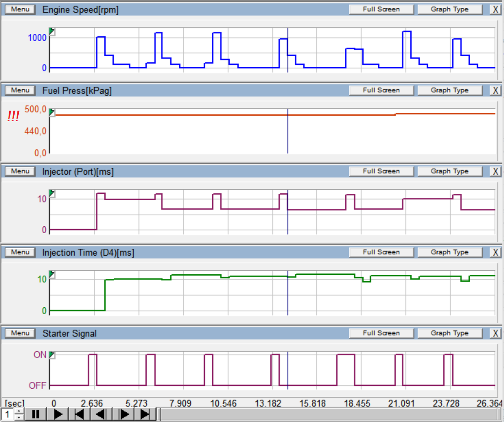Screen dimensions: 504x422
Task: Skip to the last data frame
Action: tap(145, 414)
